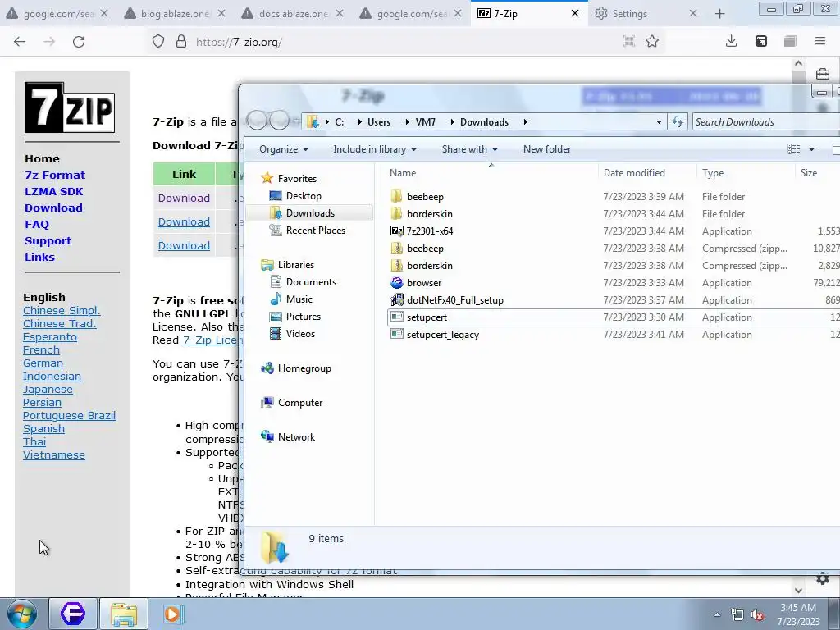The width and height of the screenshot is (840, 630).
Task: Click the browser icon in taskbar
Action: pos(73,614)
